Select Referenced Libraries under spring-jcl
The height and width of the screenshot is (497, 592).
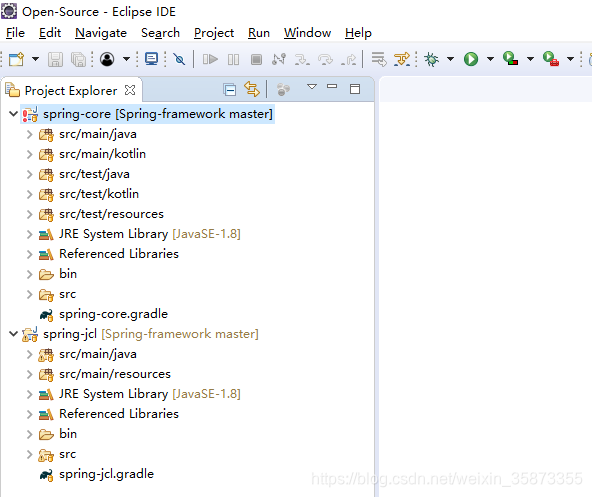tap(119, 414)
